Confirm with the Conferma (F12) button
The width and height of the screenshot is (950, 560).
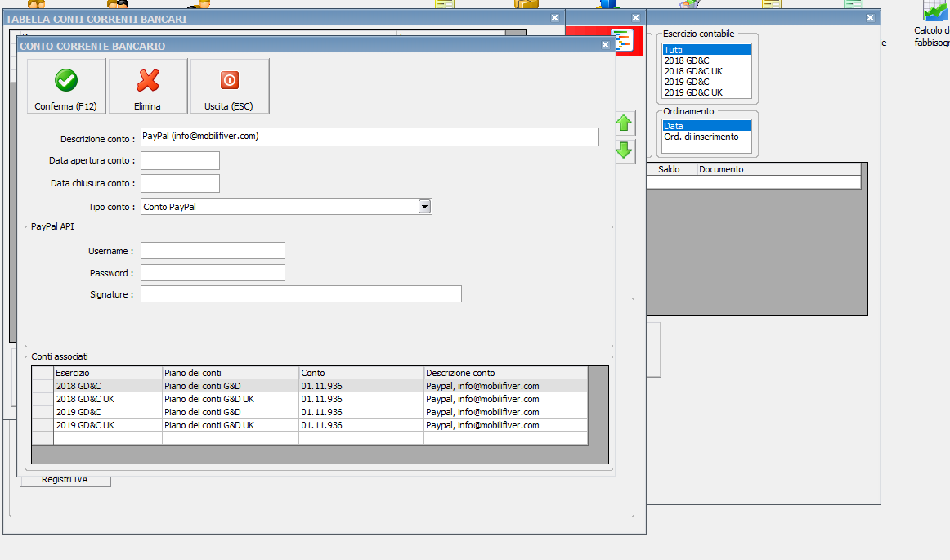click(x=66, y=86)
